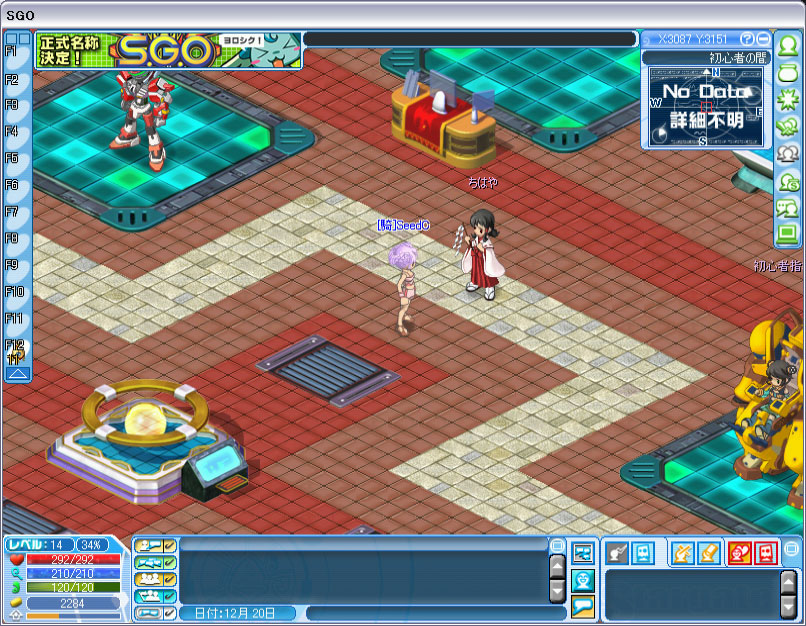Image resolution: width=806 pixels, height=626 pixels.
Task: Open the gray friends list icon
Action: [x=787, y=154]
